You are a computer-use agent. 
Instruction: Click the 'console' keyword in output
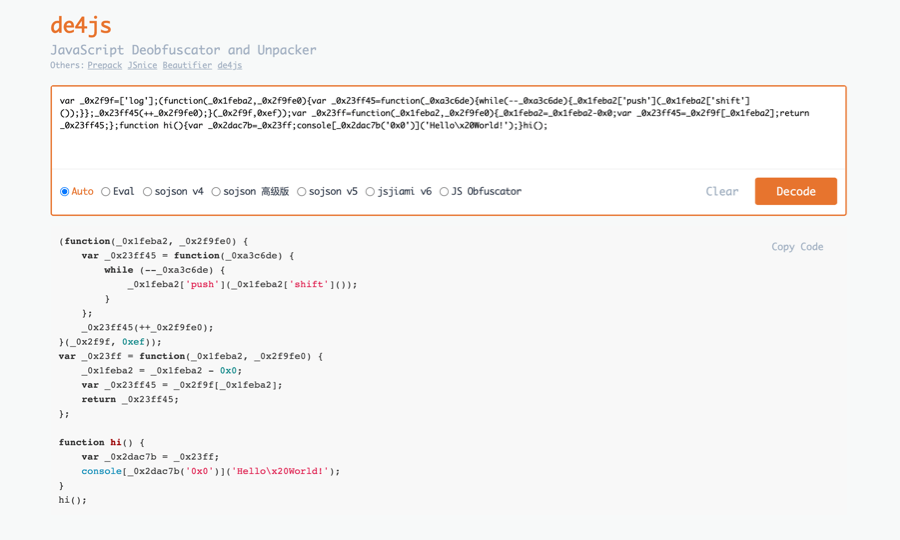[x=102, y=471]
